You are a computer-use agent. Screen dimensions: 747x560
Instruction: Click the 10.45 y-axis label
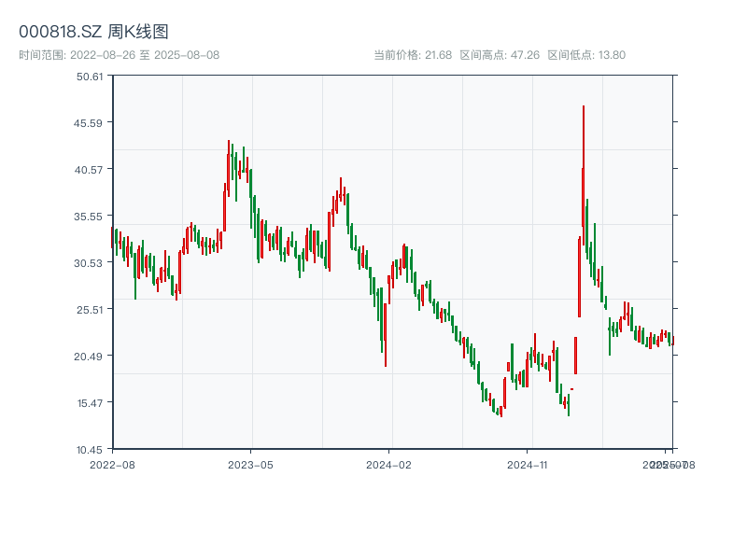coord(89,450)
